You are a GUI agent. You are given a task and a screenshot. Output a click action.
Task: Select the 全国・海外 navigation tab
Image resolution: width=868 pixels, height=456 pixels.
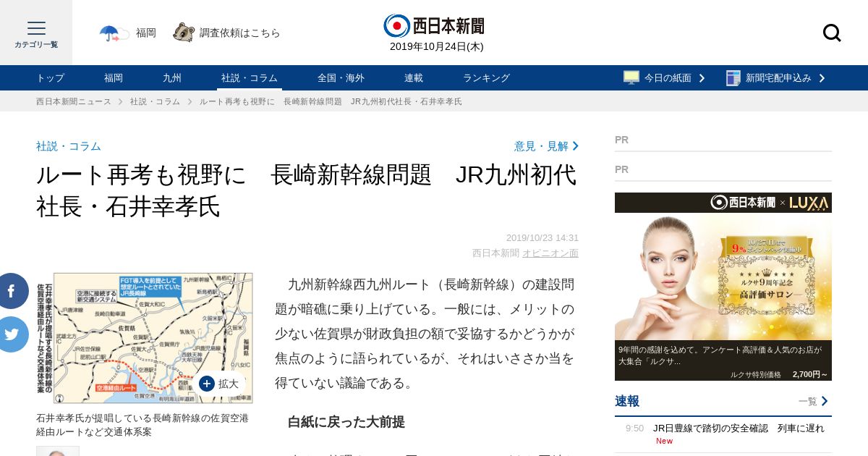(x=341, y=77)
